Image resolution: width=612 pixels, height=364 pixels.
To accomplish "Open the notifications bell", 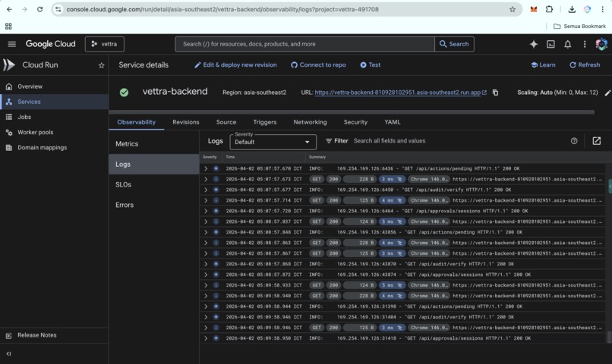I will [567, 44].
